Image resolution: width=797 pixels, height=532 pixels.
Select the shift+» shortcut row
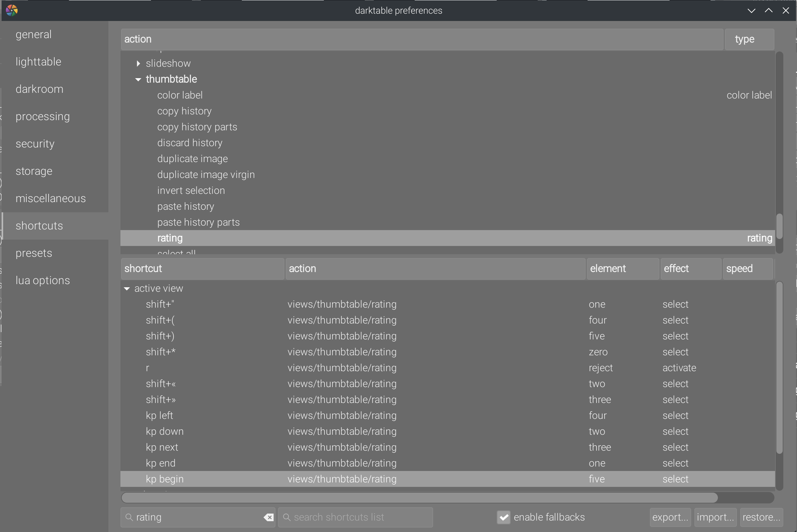pyautogui.click(x=447, y=400)
